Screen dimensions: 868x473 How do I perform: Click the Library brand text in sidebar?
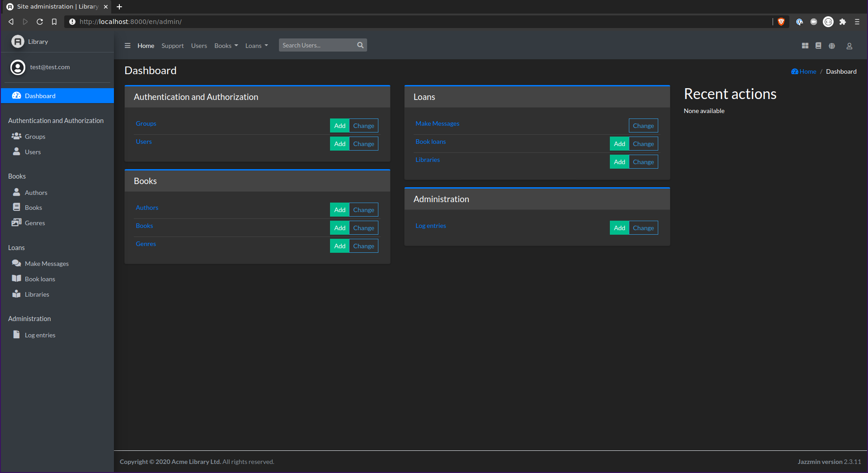(38, 42)
